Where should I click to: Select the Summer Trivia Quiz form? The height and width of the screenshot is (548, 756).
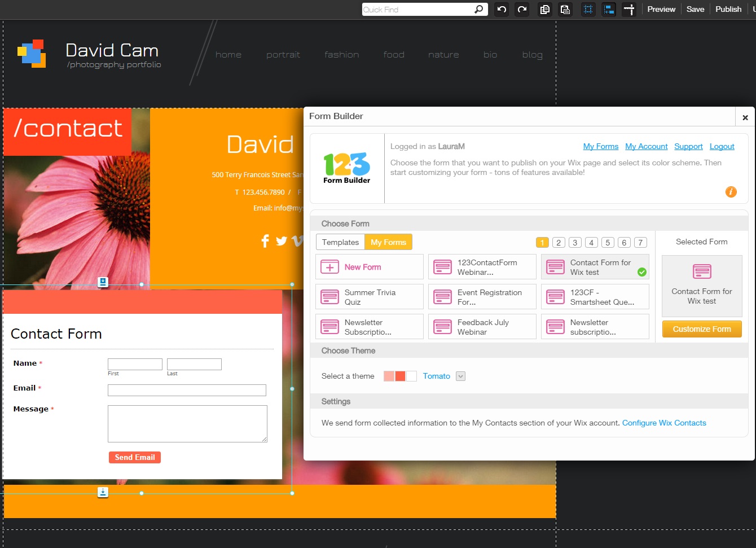tap(370, 297)
